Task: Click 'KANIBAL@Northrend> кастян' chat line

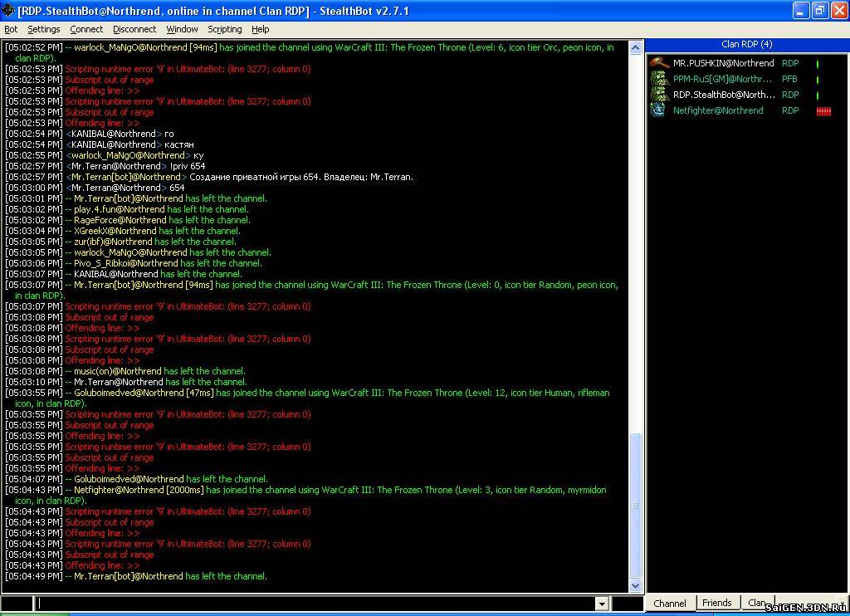Action: click(x=100, y=144)
